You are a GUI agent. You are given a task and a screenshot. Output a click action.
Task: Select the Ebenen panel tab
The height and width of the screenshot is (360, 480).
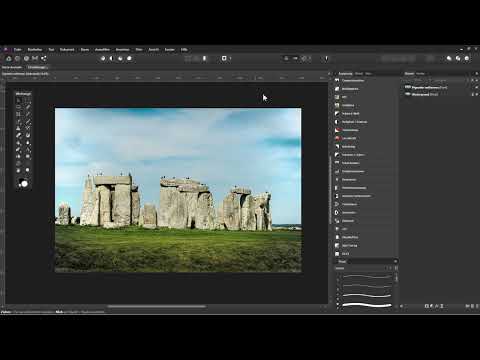tap(409, 74)
